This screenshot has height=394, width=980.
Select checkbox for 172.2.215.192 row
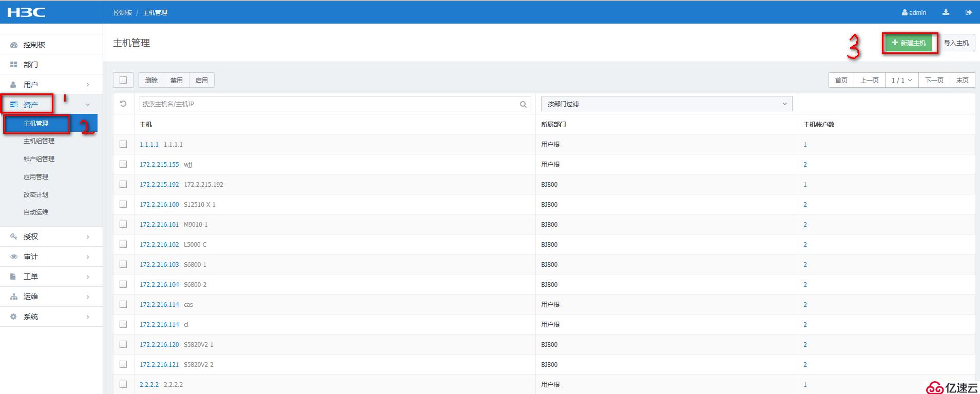[123, 184]
